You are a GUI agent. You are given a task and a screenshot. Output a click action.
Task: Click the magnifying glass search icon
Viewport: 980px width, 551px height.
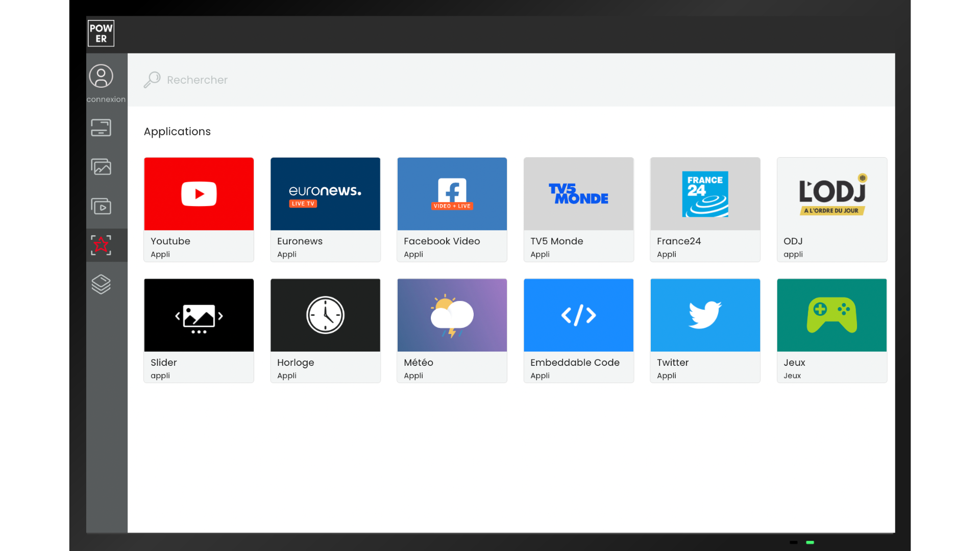152,80
